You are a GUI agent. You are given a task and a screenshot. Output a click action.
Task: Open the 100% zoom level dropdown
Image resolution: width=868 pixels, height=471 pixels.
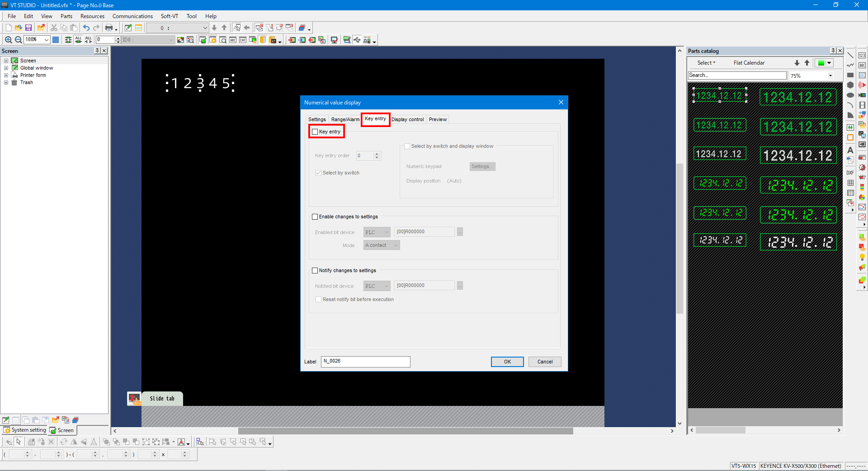click(x=46, y=40)
